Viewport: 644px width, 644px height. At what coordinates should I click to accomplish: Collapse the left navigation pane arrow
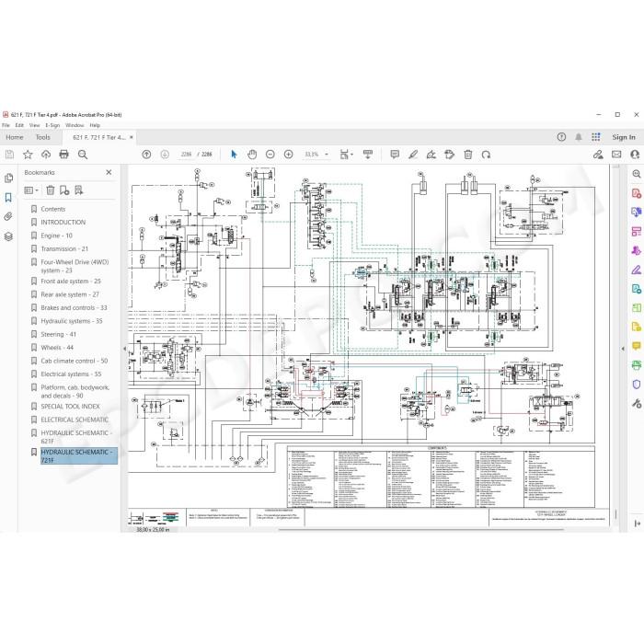[124, 349]
